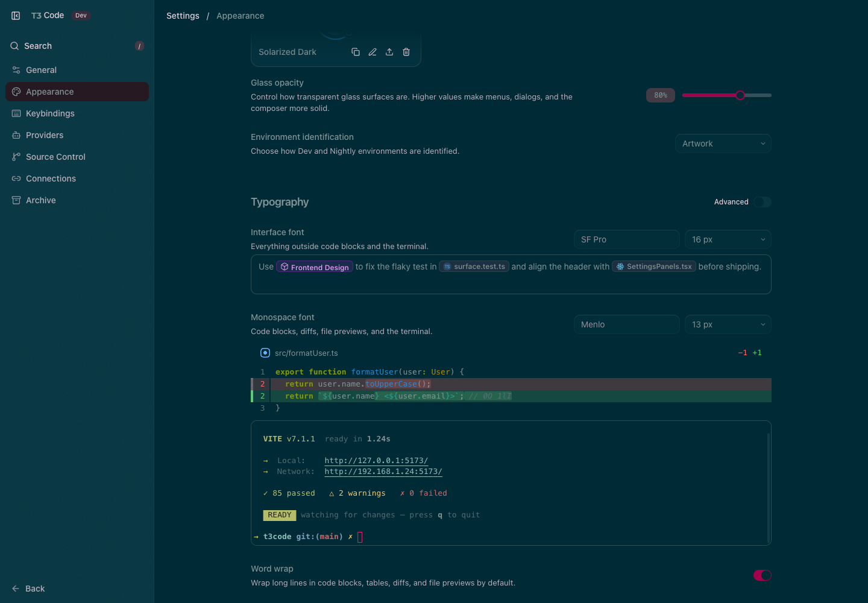Click the search magnifier icon
This screenshot has width=868, height=603.
(x=14, y=46)
